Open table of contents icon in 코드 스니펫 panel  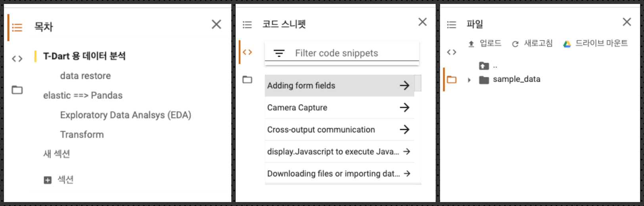pos(247,25)
